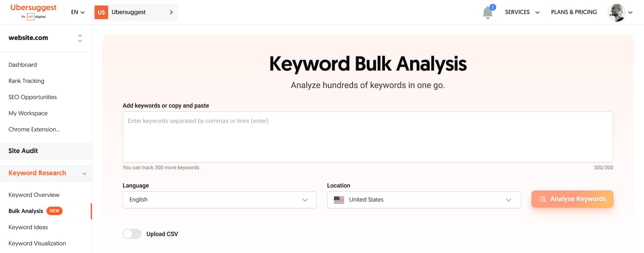Open the PLANS & PRICING link

coord(574,12)
